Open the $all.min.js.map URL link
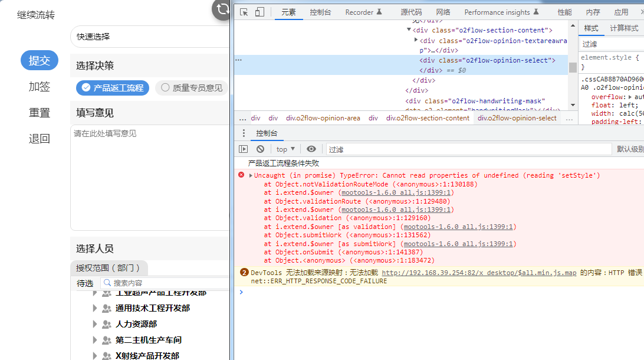The width and height of the screenshot is (644, 360). coord(479,273)
